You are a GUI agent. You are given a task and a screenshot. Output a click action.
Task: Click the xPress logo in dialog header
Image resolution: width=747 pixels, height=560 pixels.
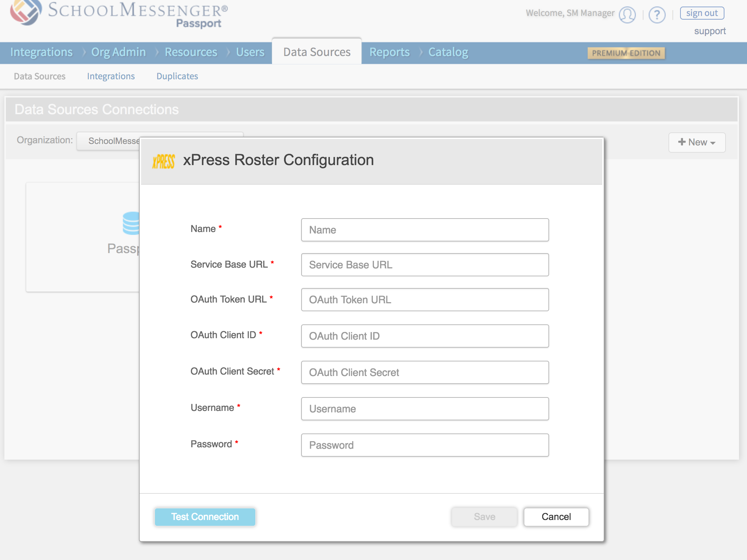click(x=163, y=161)
